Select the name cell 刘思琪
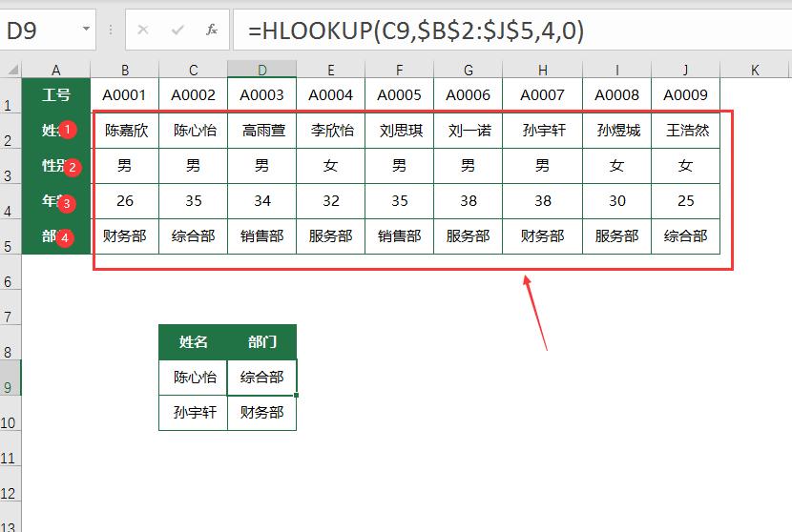This screenshot has height=532, width=792. [400, 131]
